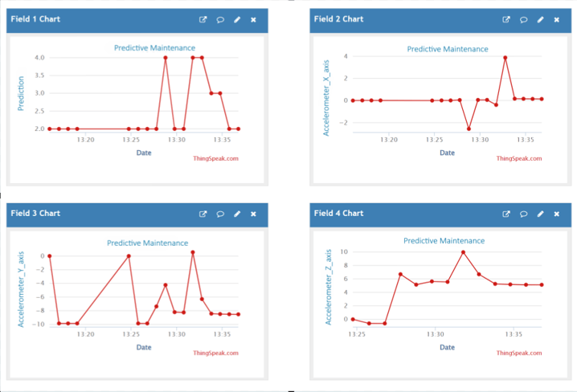Follow ThingSpeak.com link in Field 4 Chart
Screen dimensions: 577x392
(x=519, y=353)
